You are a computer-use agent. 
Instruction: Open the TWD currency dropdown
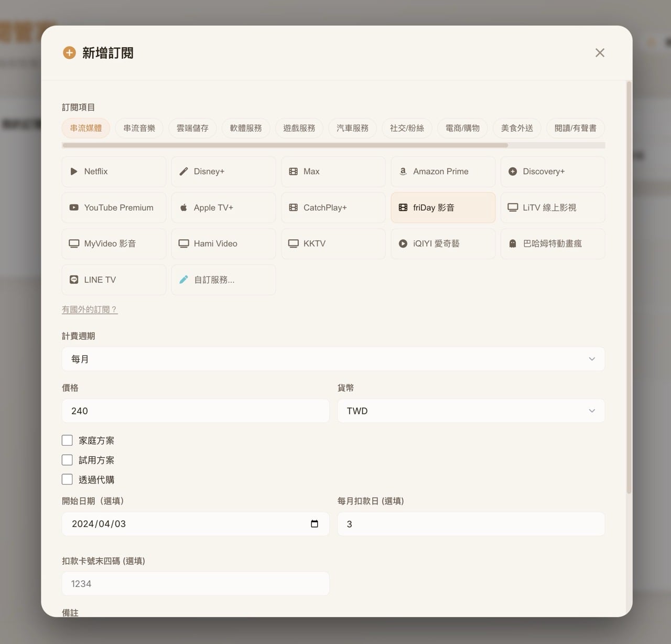[470, 411]
